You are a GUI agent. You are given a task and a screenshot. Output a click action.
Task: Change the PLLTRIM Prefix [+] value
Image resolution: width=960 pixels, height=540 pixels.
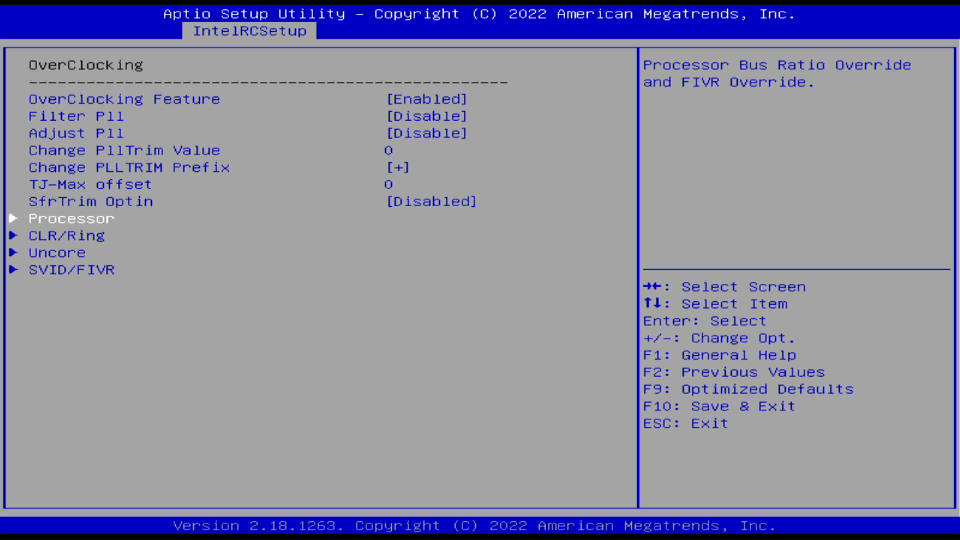398,168
